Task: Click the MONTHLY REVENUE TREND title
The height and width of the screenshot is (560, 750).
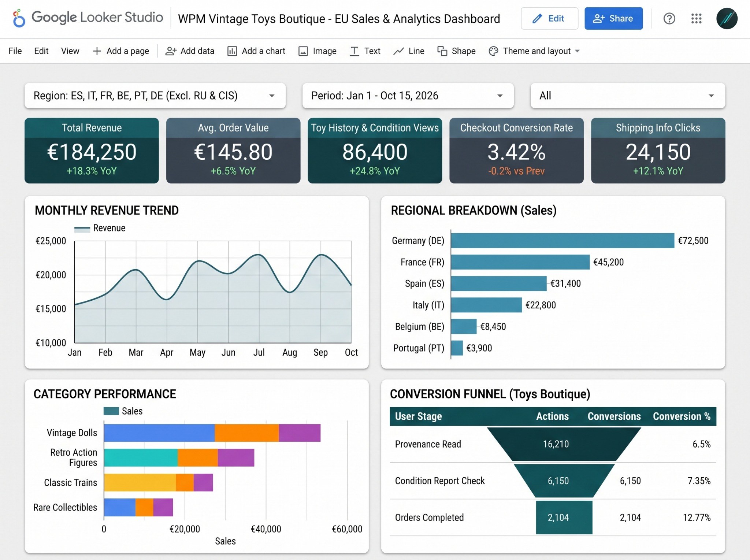Action: point(107,211)
